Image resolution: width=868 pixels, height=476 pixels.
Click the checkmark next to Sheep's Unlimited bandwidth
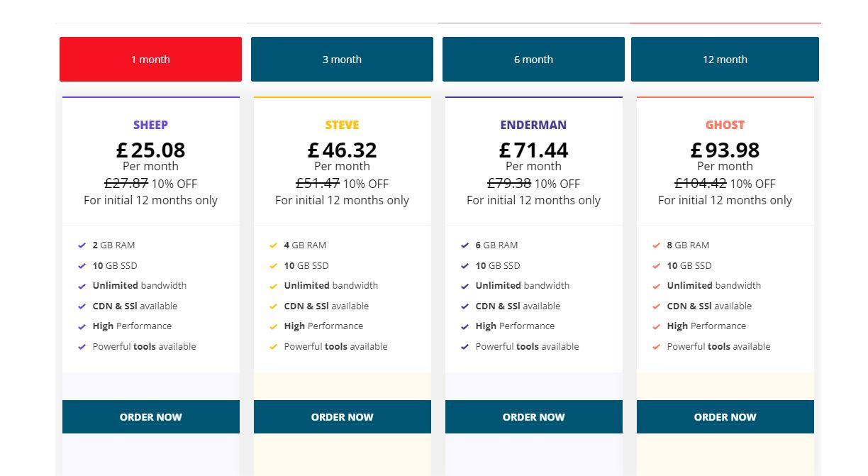81,285
